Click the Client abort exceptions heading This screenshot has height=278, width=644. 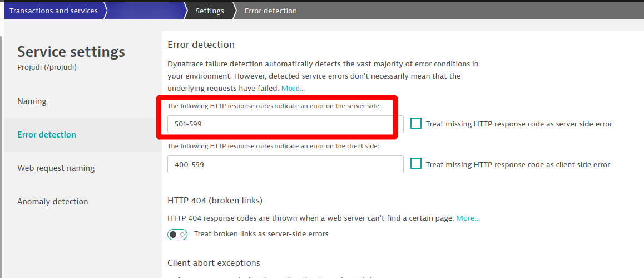click(x=214, y=262)
